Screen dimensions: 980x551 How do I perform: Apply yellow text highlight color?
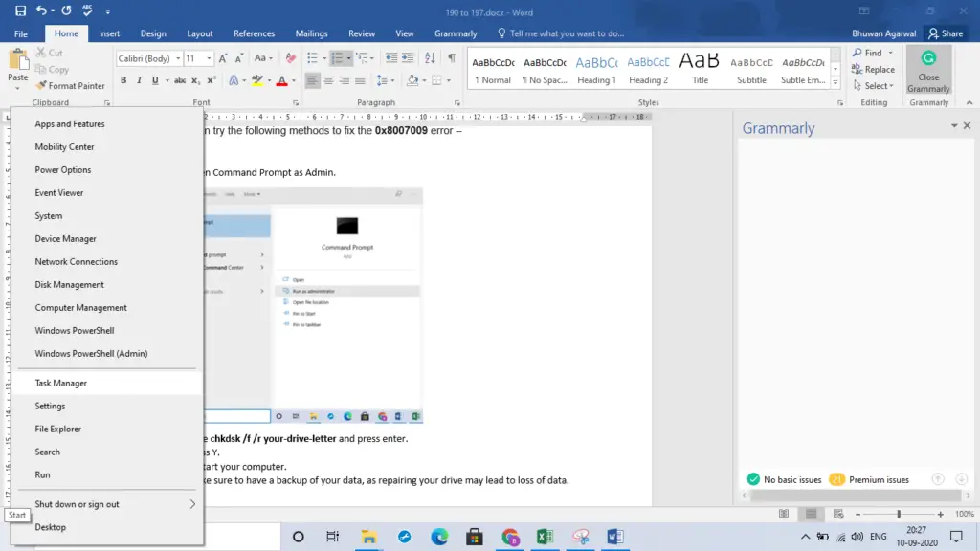coord(256,80)
